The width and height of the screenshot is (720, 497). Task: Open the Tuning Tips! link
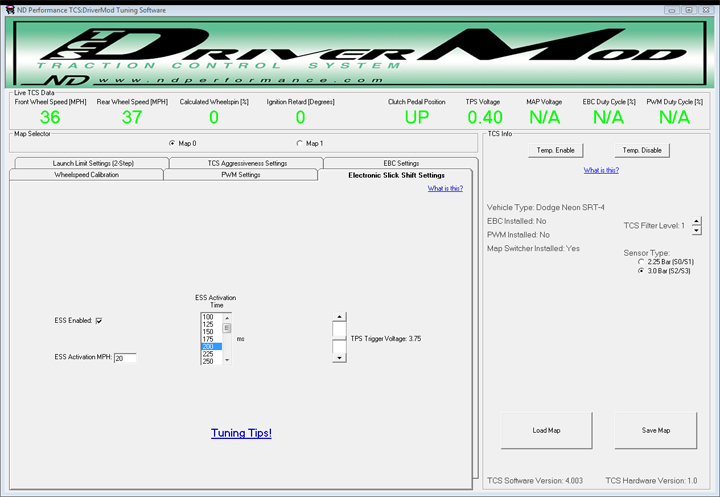click(241, 433)
